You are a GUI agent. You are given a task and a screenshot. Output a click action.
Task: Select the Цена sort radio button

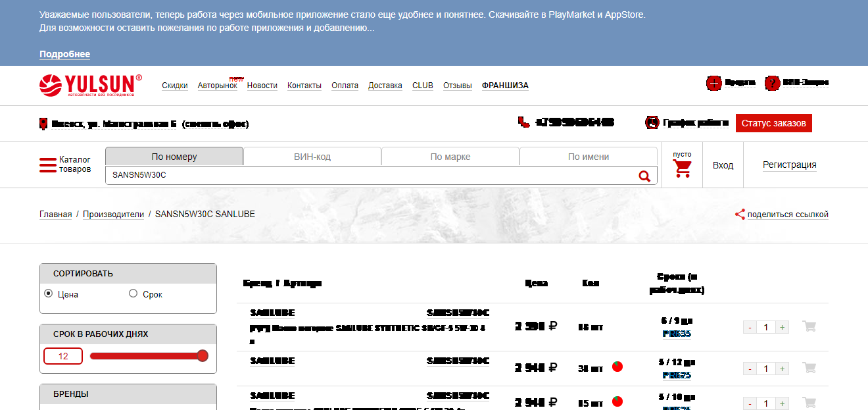pos(49,294)
